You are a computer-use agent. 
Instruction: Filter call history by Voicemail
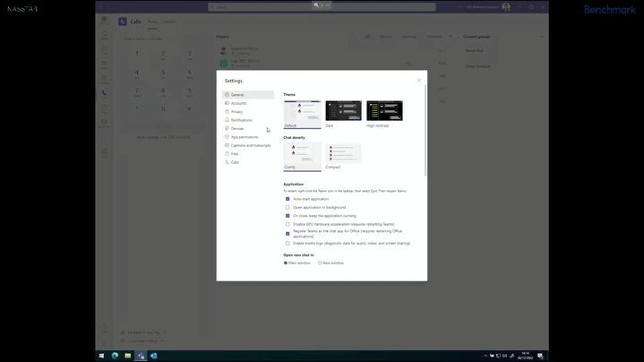(x=434, y=37)
